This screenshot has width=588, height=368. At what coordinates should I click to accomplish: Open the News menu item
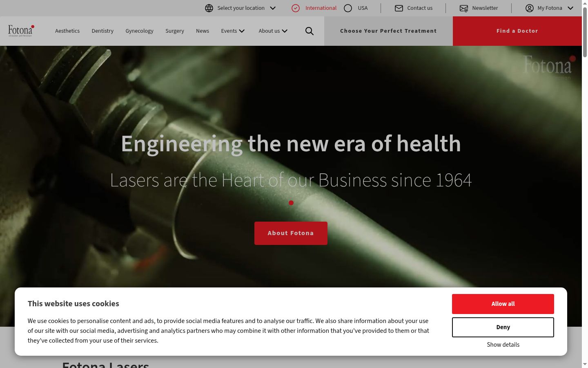coord(203,31)
